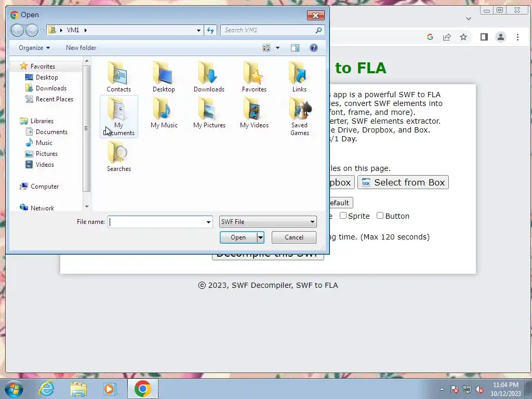Select Recent Places in sidebar
This screenshot has height=399, width=532.
point(54,99)
